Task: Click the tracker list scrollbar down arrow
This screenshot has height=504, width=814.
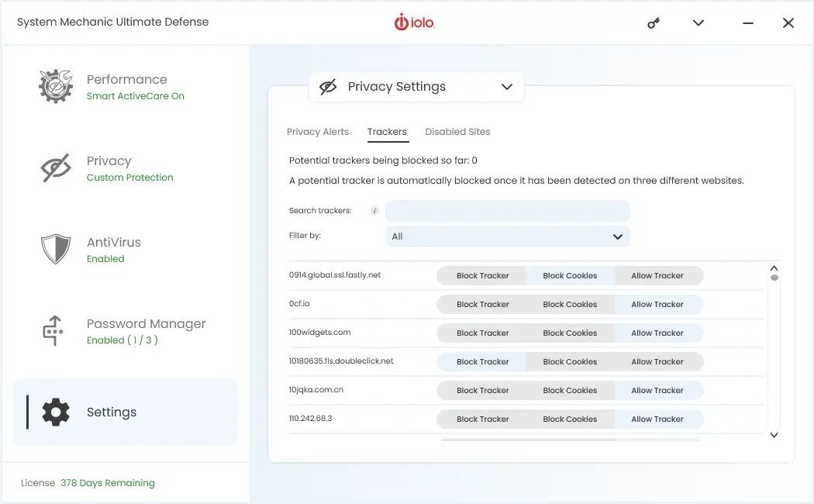Action: pos(774,436)
